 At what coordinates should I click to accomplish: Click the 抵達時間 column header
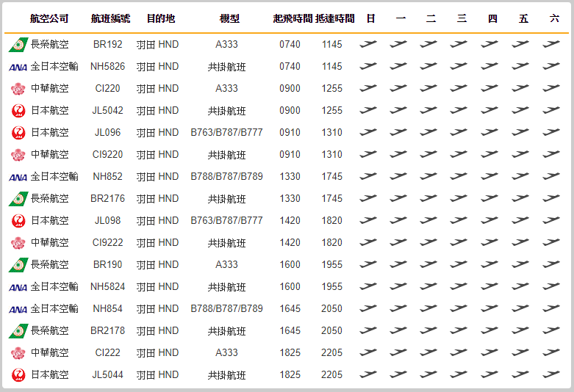pyautogui.click(x=335, y=18)
